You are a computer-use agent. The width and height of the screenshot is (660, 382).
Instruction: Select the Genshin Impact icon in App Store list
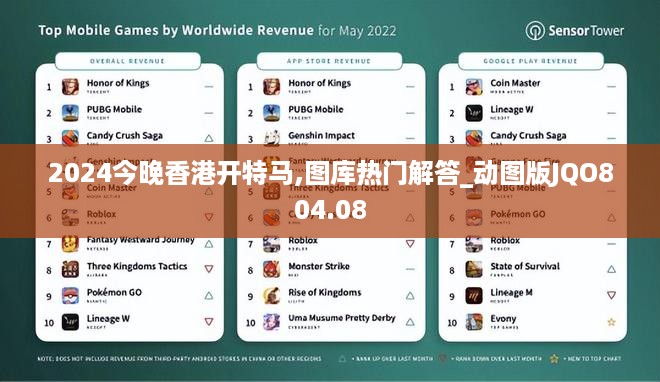272,138
